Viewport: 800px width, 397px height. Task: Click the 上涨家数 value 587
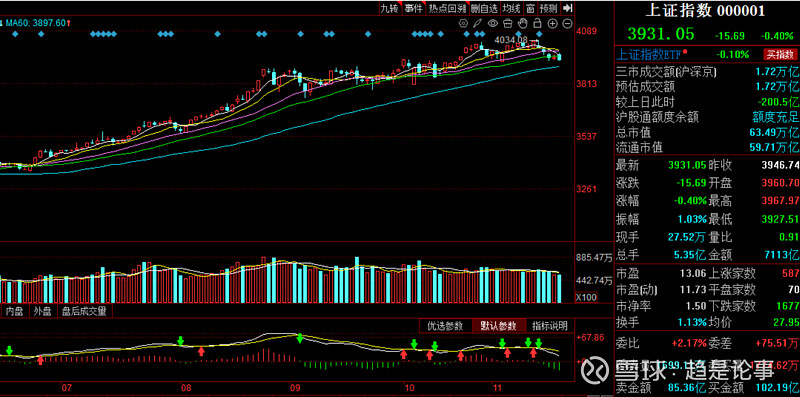coord(790,273)
